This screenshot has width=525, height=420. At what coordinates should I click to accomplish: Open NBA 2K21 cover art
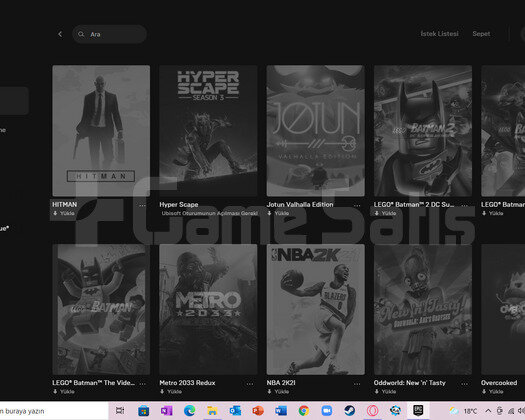coord(315,309)
